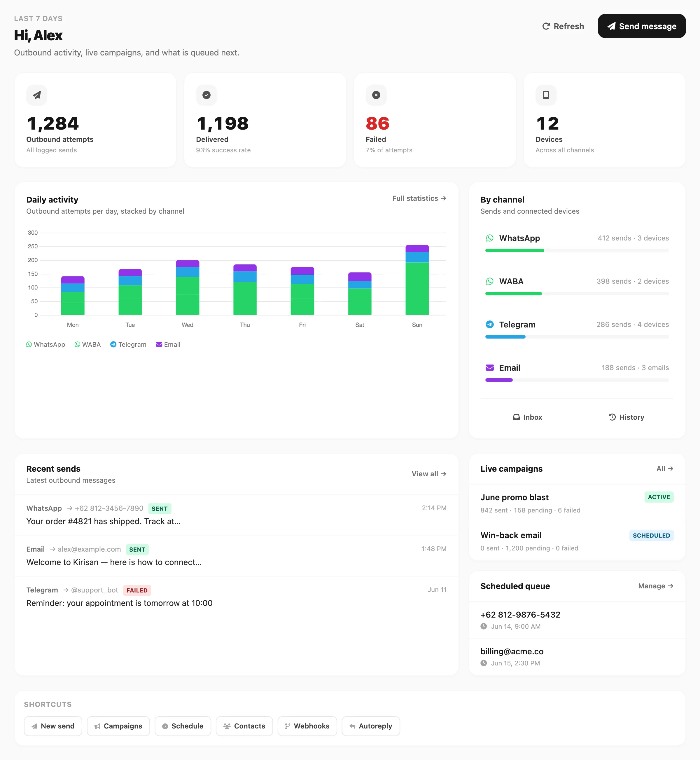Click the branch icon in Webhooks shortcut

tap(288, 726)
